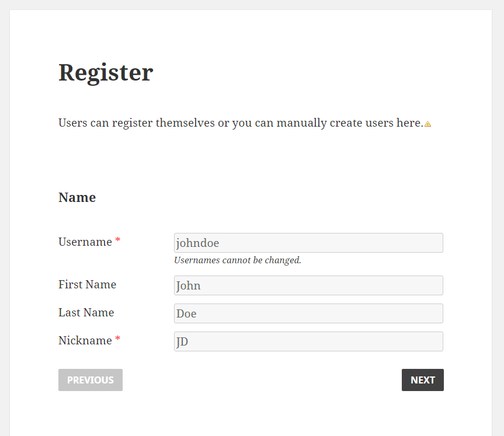Click the required marker next to Nickname

point(117,337)
